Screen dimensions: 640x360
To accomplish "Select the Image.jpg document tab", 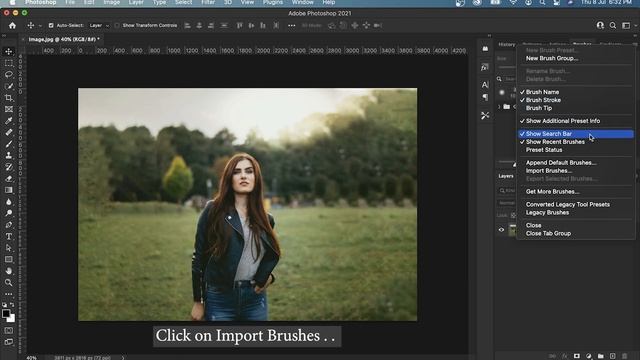I will (64, 40).
